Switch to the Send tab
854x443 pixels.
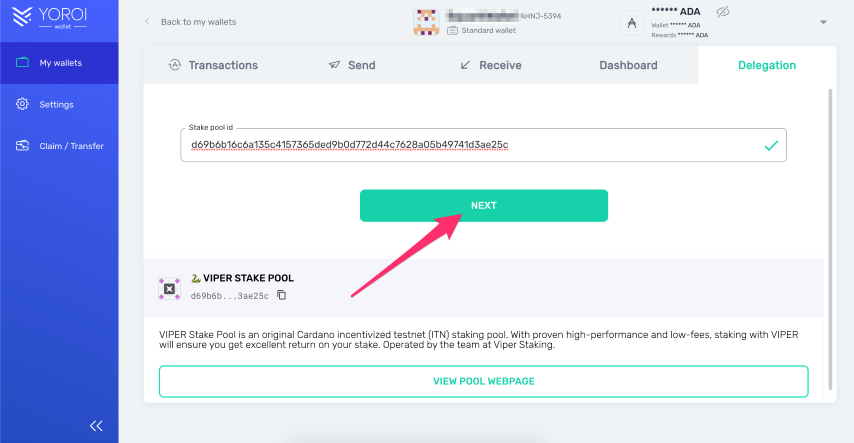click(352, 65)
